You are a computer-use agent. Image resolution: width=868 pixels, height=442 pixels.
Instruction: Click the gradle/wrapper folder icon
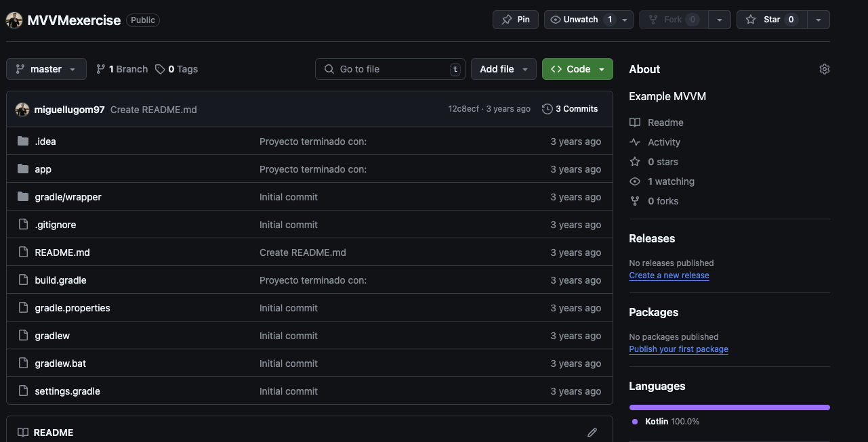click(x=23, y=197)
